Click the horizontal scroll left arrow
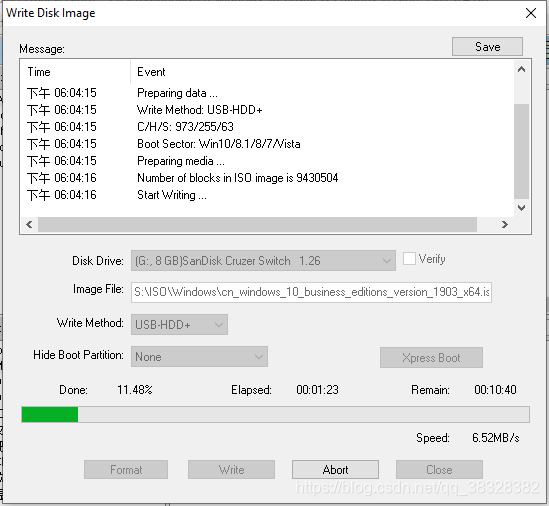 click(x=29, y=224)
